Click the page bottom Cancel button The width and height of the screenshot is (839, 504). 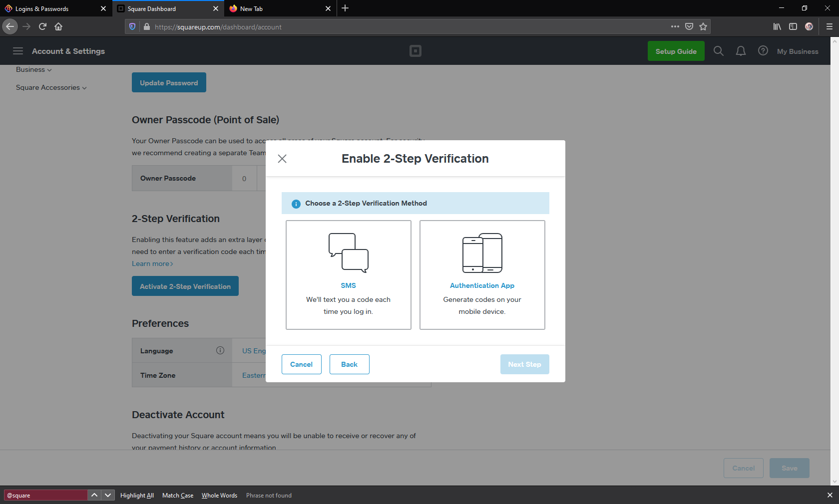tap(744, 468)
